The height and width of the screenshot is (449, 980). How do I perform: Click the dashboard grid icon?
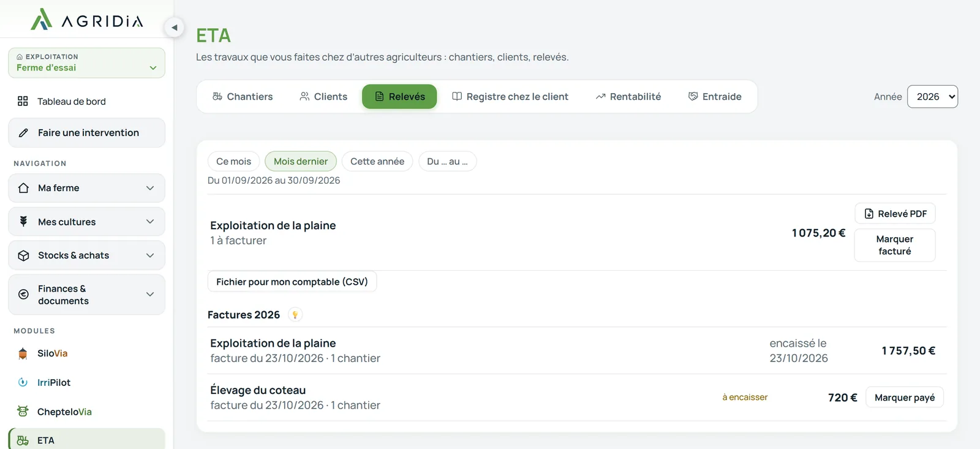(23, 101)
